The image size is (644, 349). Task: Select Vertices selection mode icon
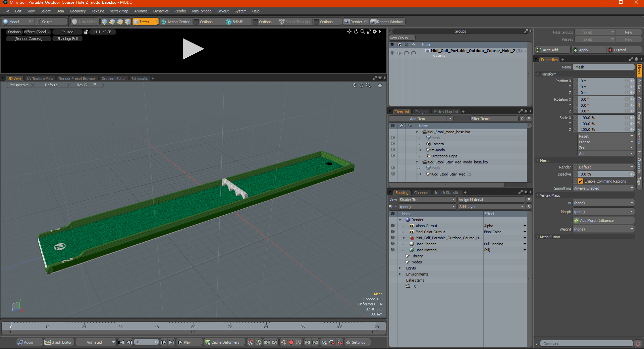(104, 22)
